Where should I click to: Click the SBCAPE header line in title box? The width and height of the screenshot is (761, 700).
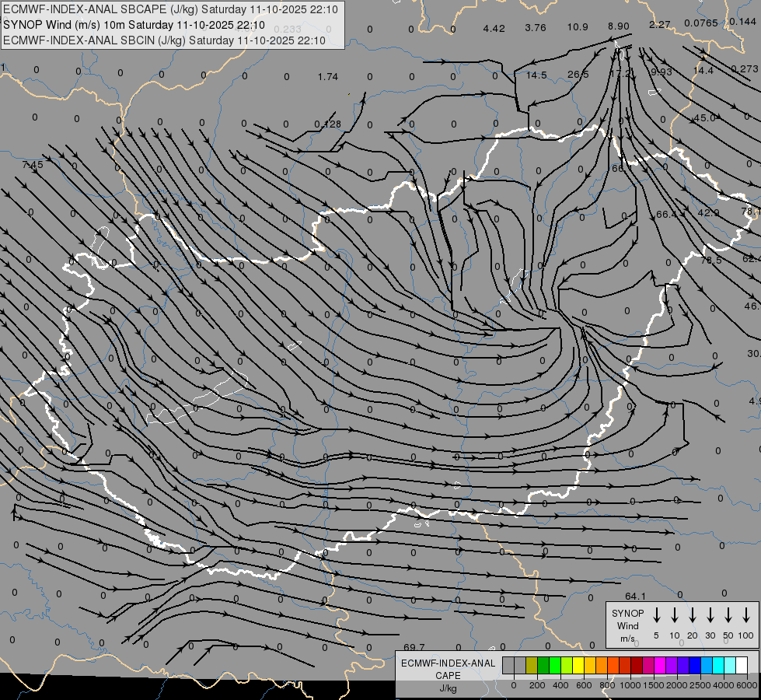pos(170,9)
